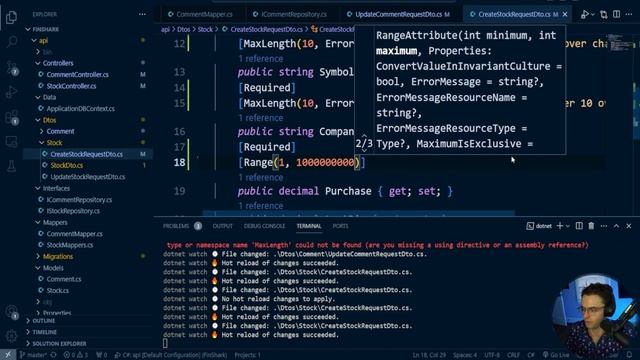The width and height of the screenshot is (640, 360).
Task: Open the PORTS panel tab
Action: (x=340, y=226)
